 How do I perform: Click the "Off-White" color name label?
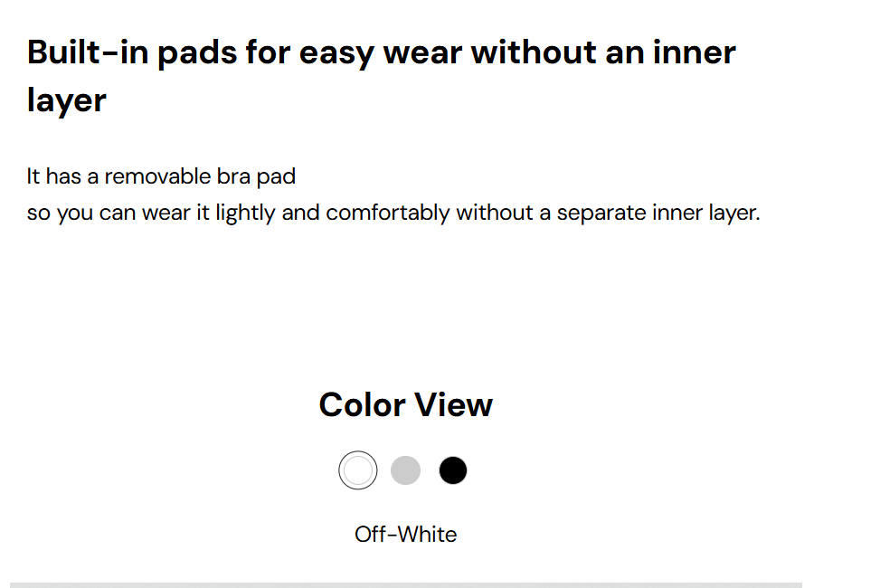point(405,534)
